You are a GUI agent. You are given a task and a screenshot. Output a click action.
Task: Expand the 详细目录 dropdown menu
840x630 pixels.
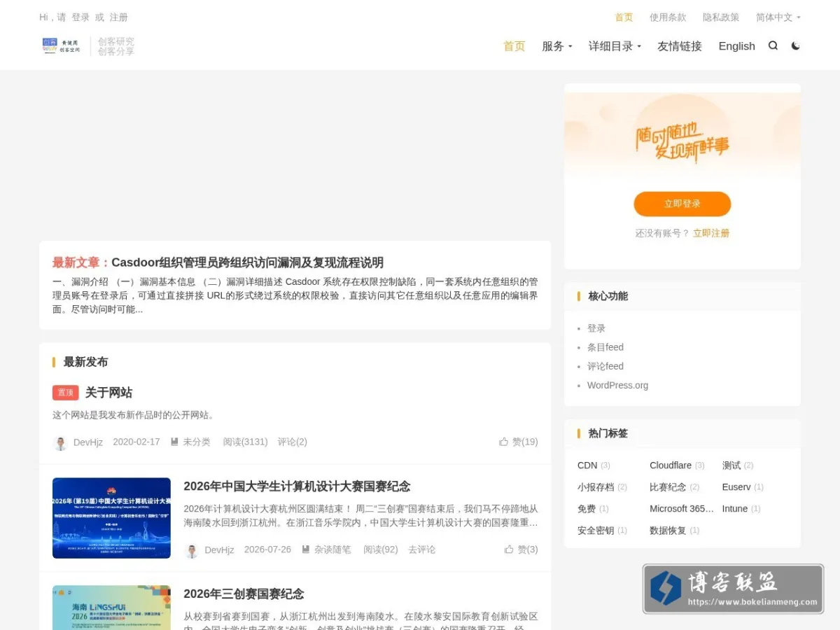click(x=615, y=46)
